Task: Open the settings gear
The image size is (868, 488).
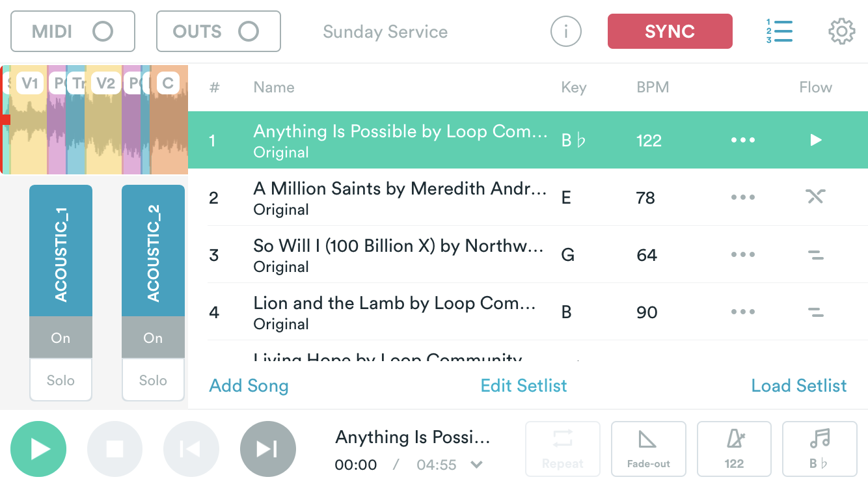Action: pos(841,31)
